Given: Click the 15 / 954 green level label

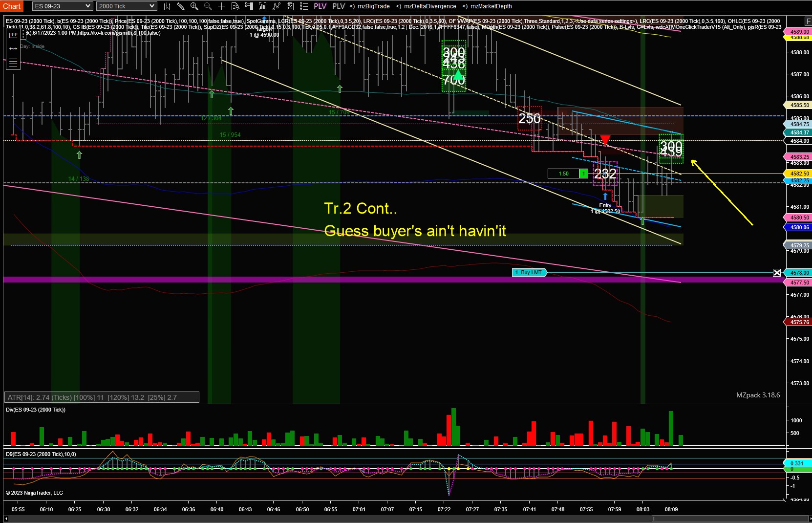Looking at the screenshot, I should tap(230, 135).
